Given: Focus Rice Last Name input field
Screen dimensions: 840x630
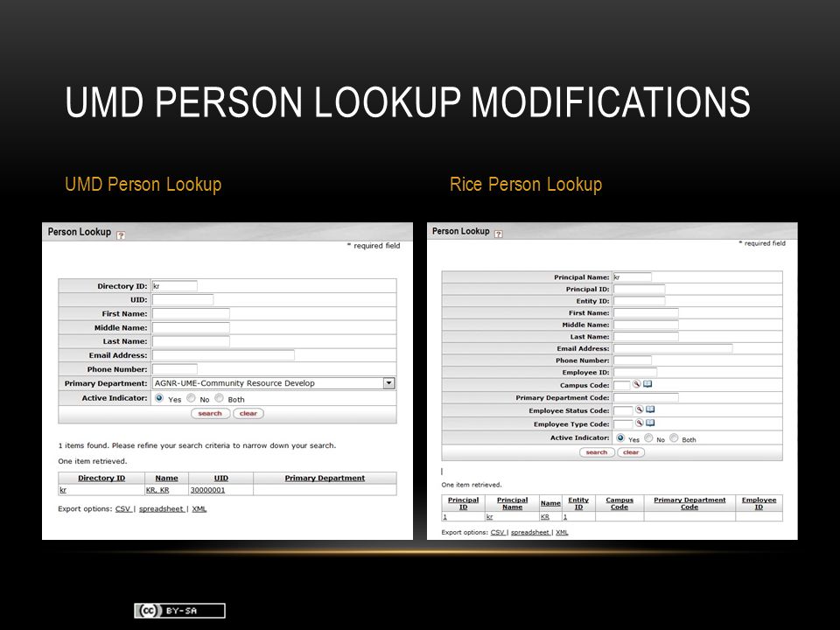Looking at the screenshot, I should coord(646,336).
